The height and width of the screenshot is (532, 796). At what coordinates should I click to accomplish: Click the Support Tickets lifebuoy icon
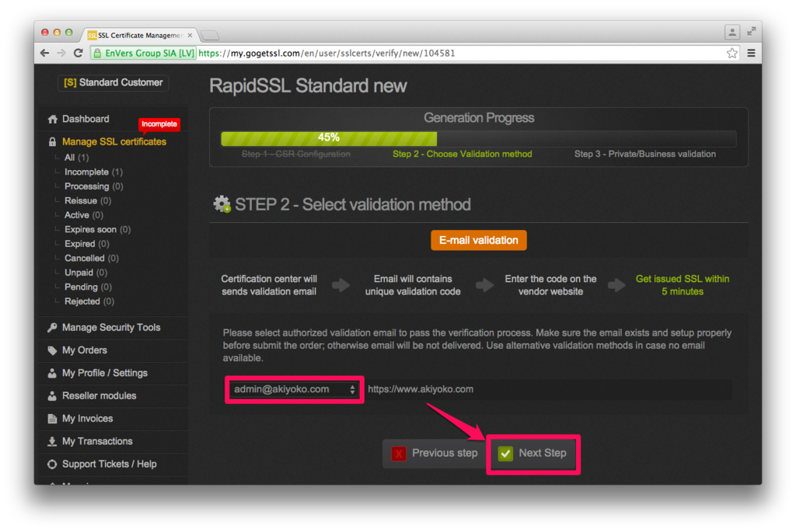[52, 464]
